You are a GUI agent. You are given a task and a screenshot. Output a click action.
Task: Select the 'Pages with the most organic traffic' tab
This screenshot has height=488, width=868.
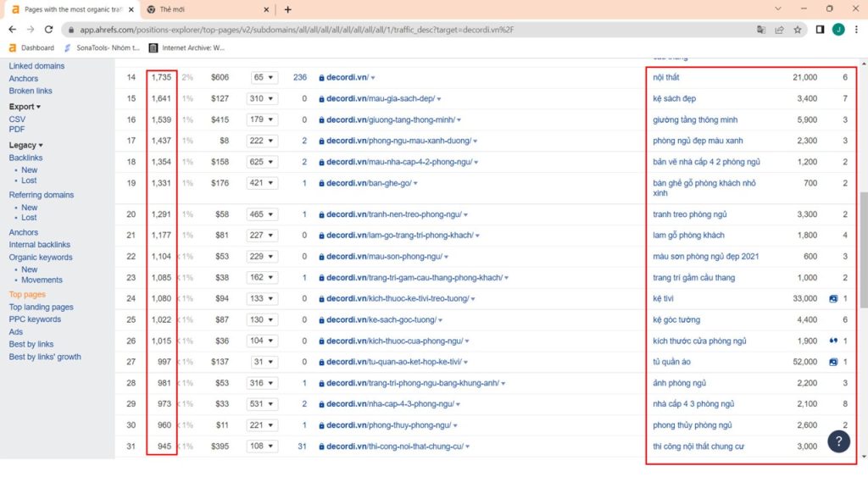tap(72, 9)
